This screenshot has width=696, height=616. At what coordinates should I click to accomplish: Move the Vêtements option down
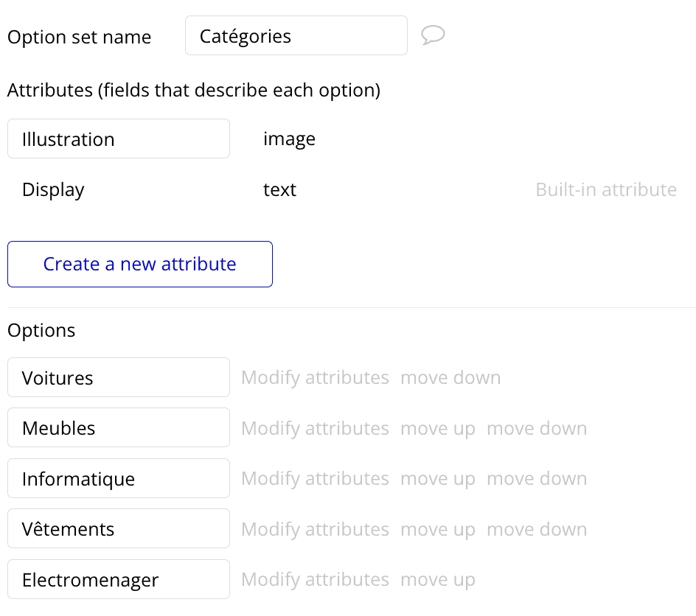537,528
